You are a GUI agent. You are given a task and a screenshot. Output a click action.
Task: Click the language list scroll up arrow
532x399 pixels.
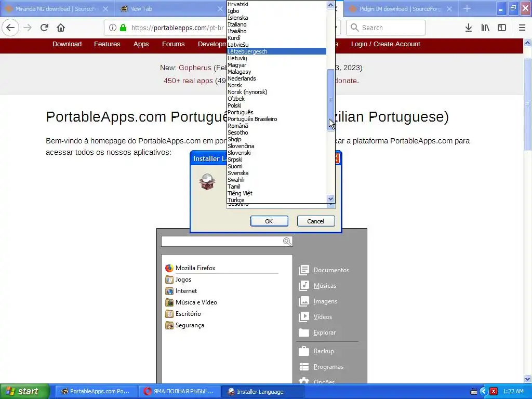[x=331, y=5]
